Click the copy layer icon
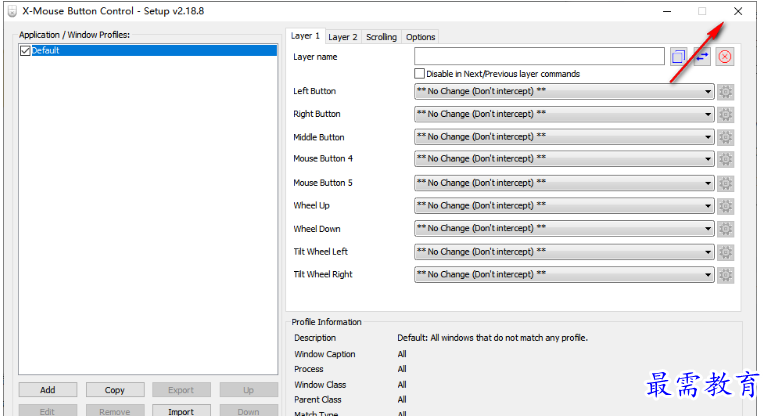The width and height of the screenshot is (768, 416). pyautogui.click(x=678, y=57)
